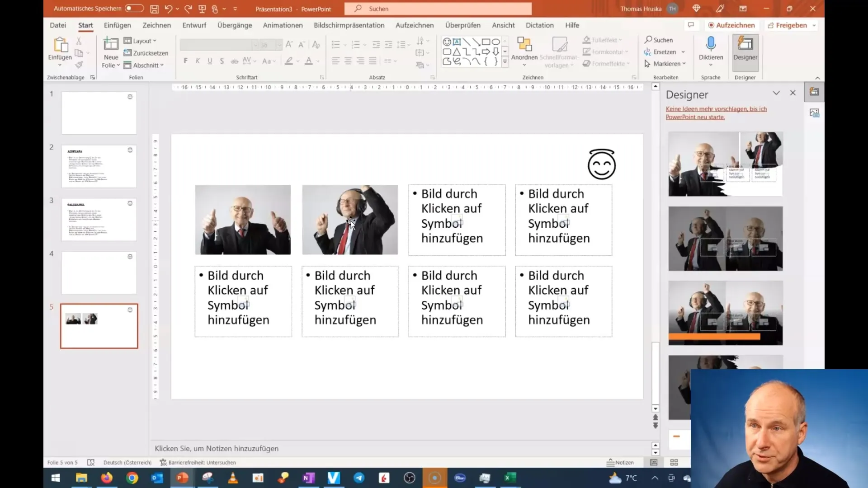This screenshot has height=488, width=868.
Task: Open Chrome from the taskbar
Action: [132, 478]
